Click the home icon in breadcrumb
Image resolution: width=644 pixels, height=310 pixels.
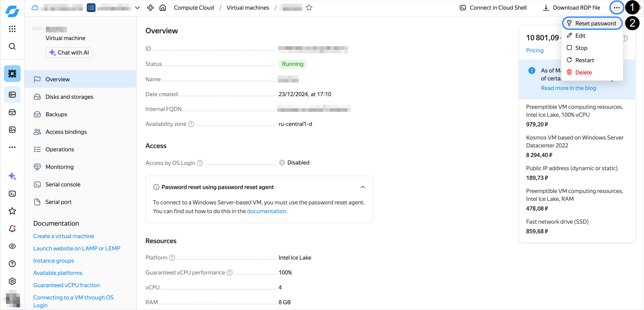pyautogui.click(x=163, y=8)
